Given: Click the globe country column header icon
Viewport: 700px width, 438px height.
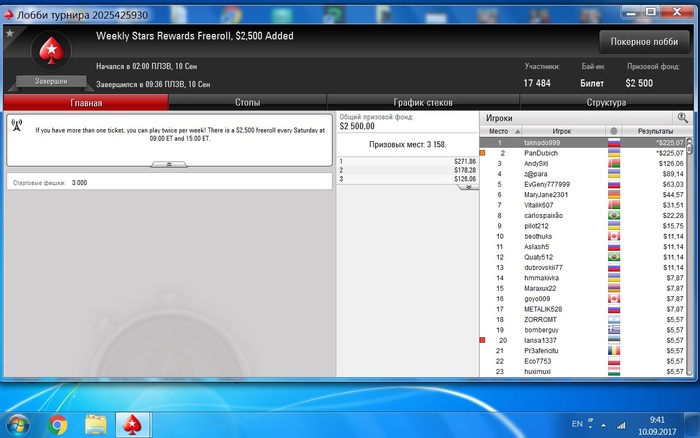Looking at the screenshot, I should click(613, 131).
